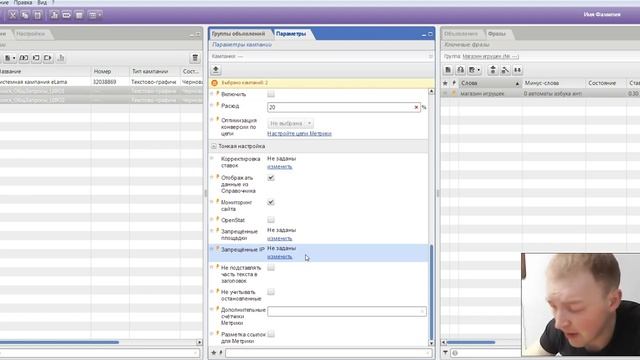Click the statistics chart icon in top toolbar
The image size is (640, 360).
coord(54,15)
